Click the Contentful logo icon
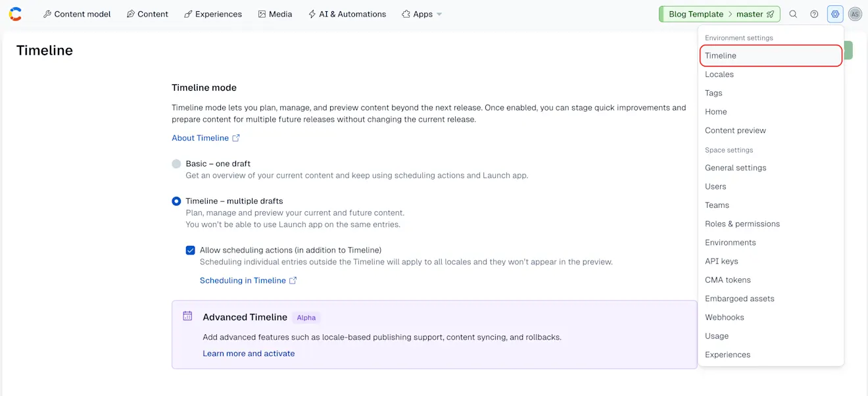The width and height of the screenshot is (868, 396). click(x=15, y=14)
